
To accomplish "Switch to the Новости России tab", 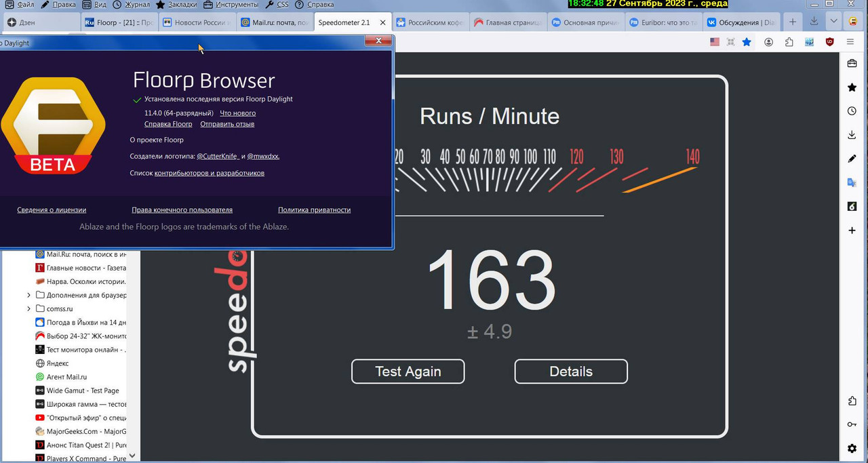I will pyautogui.click(x=197, y=22).
